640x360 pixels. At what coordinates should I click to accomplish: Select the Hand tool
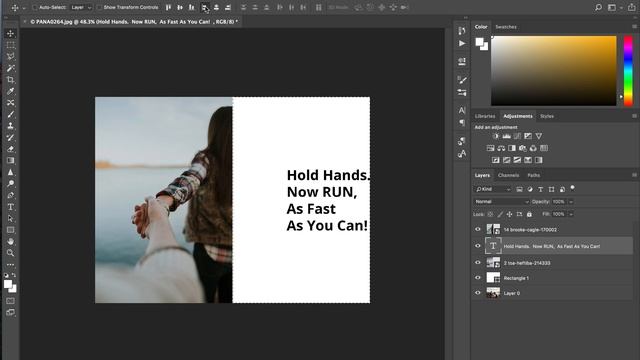pos(11,241)
